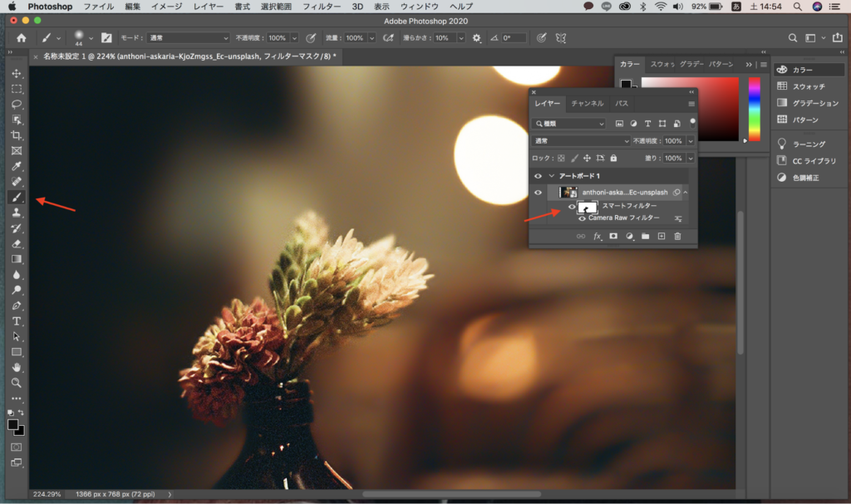Hide the スマートフィルター mask effects
The width and height of the screenshot is (851, 504).
572,207
